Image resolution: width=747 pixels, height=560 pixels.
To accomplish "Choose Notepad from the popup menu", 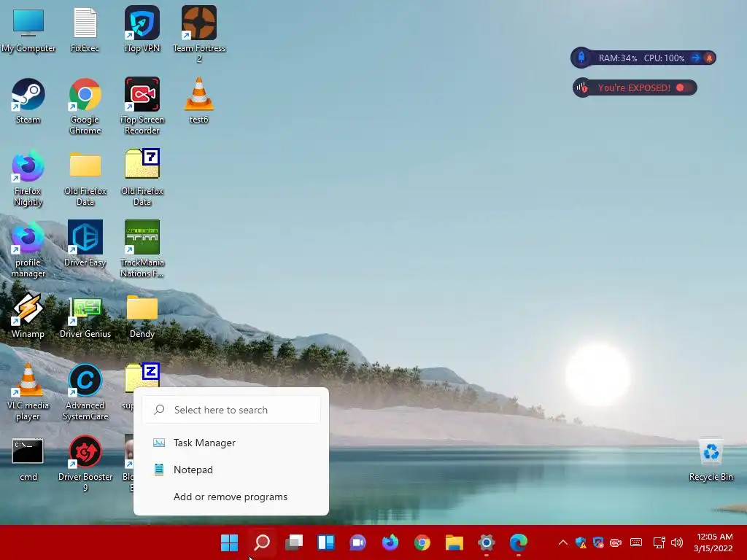I will (231, 470).
